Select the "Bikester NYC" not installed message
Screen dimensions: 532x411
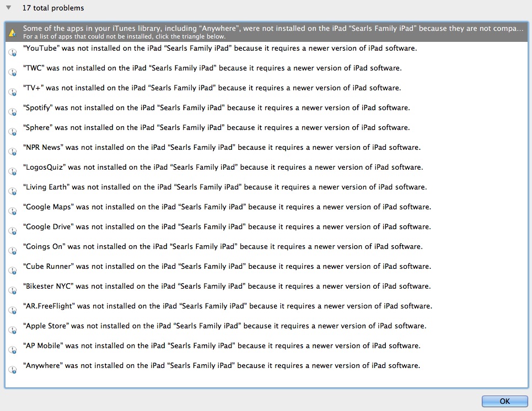227,286
